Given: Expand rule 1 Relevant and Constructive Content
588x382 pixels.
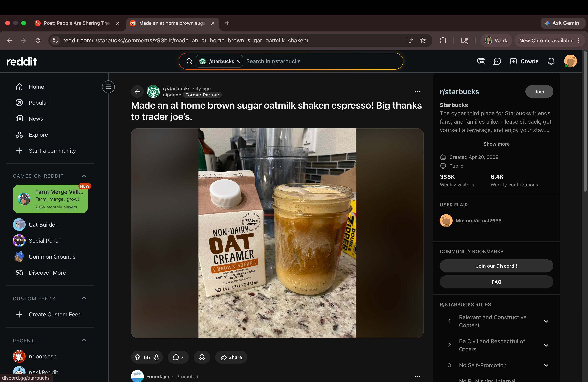Looking at the screenshot, I should (x=546, y=321).
